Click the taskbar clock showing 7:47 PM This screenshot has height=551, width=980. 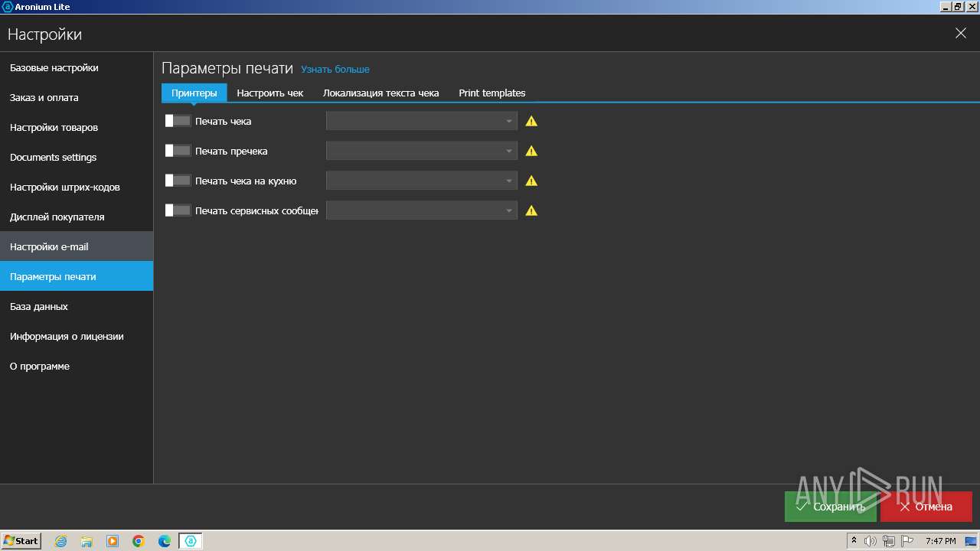(x=940, y=541)
